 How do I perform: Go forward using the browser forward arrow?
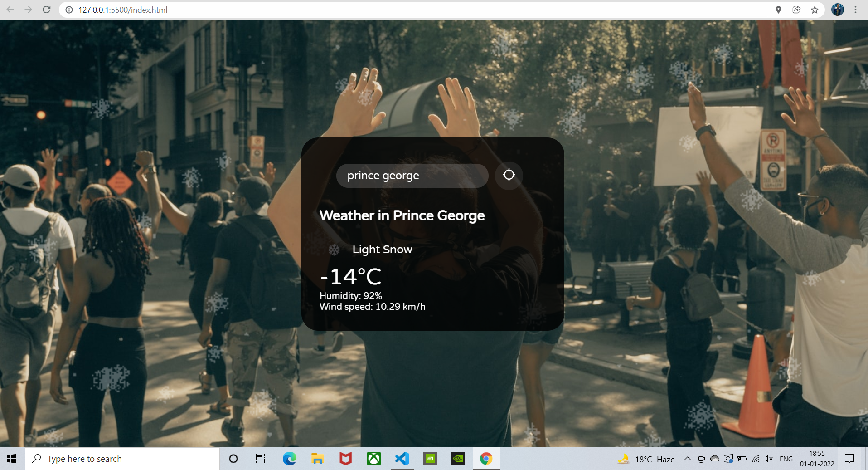(x=28, y=10)
